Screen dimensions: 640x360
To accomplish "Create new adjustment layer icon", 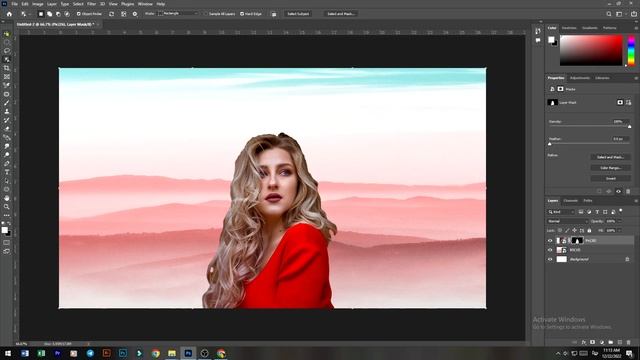I will click(x=602, y=342).
